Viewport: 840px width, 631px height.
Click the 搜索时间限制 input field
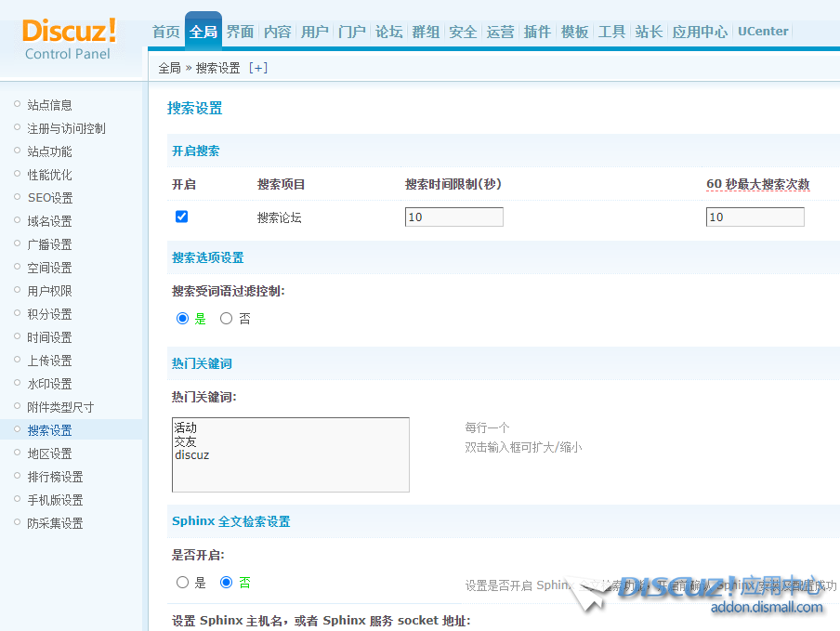[x=453, y=217]
